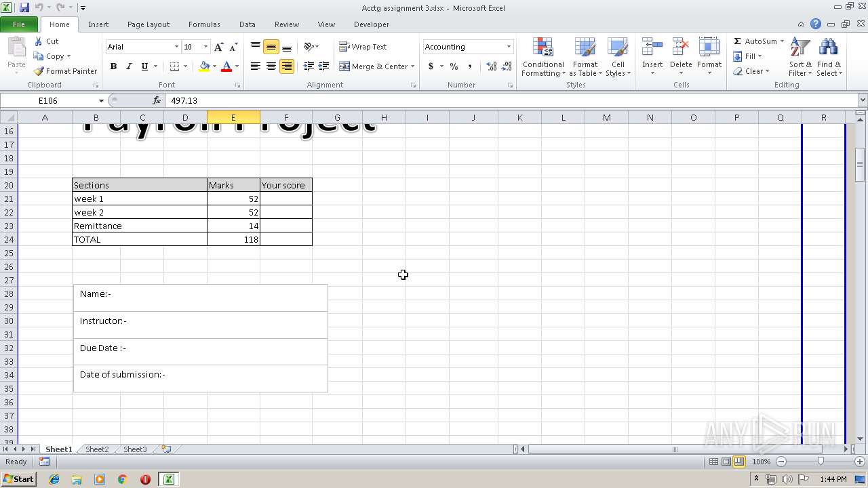Switch to the Sheet2 worksheet tab

click(97, 449)
